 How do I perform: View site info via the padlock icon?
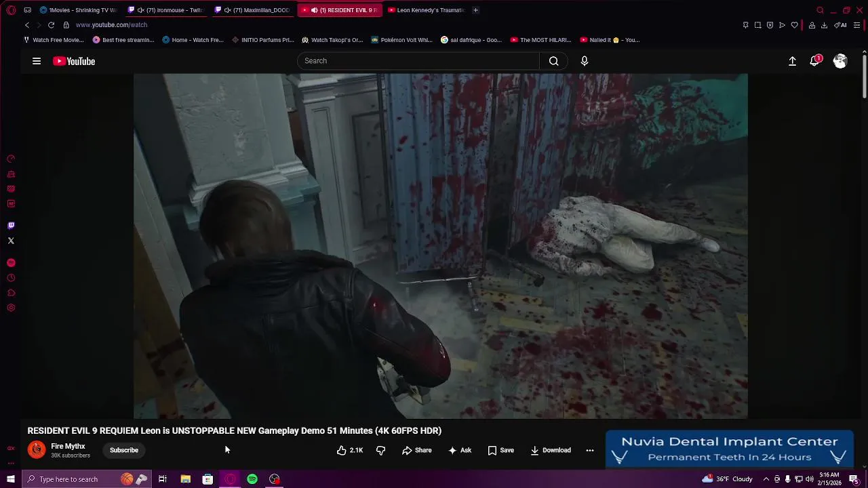(x=66, y=25)
